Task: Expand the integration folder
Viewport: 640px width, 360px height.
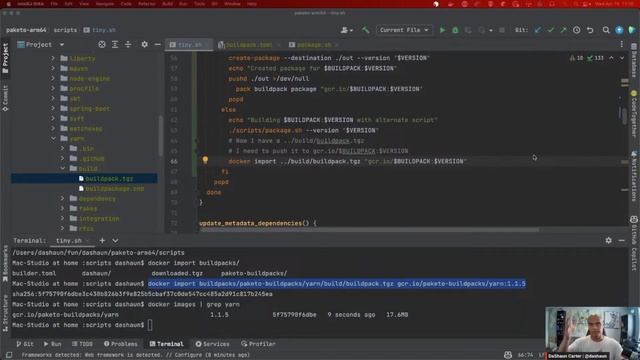Action: coord(63,219)
